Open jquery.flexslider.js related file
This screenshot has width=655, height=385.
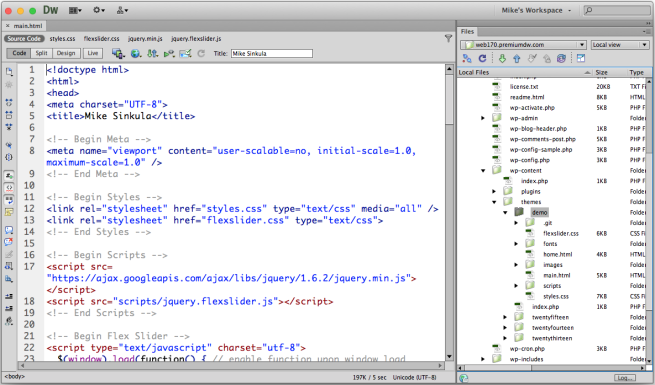[196, 38]
